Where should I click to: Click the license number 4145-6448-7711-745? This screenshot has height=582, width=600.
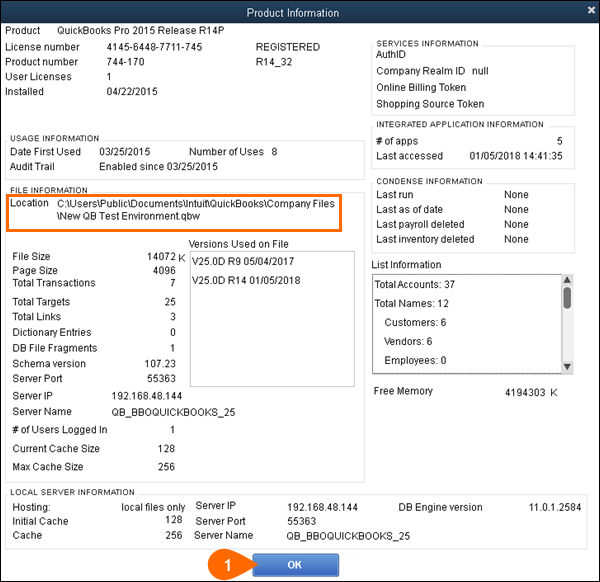click(x=154, y=47)
